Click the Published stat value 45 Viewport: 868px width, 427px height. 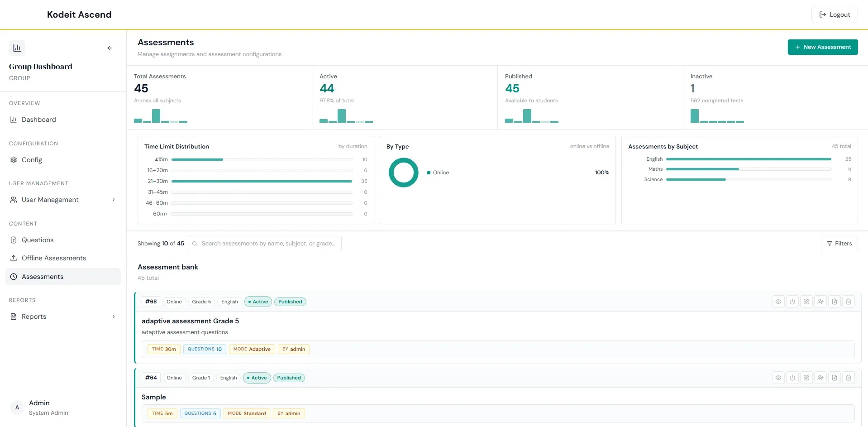click(x=512, y=89)
